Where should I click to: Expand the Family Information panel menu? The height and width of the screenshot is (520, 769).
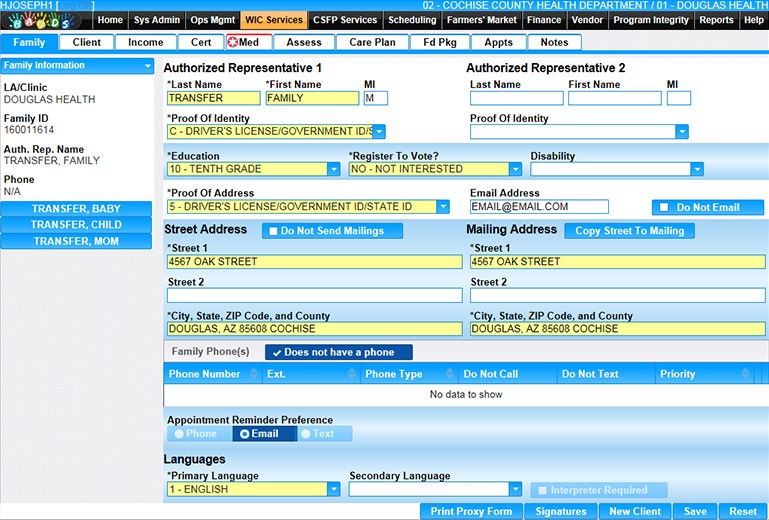click(x=144, y=66)
